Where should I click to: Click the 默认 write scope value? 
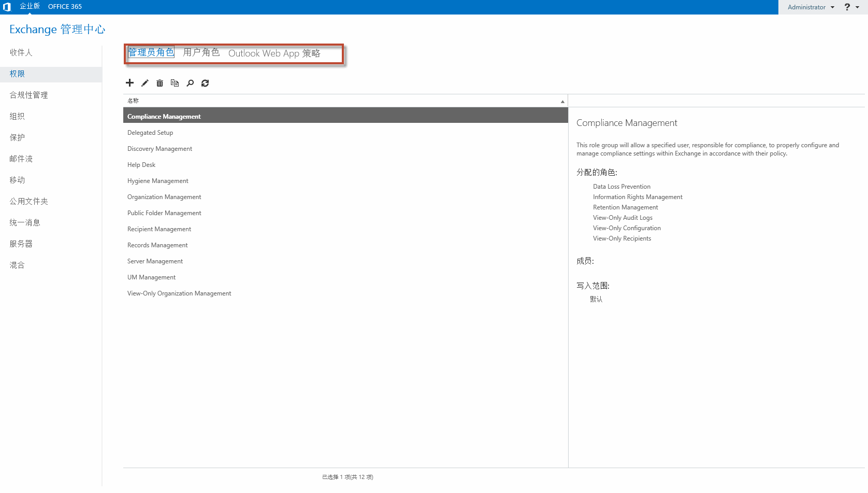click(x=596, y=299)
